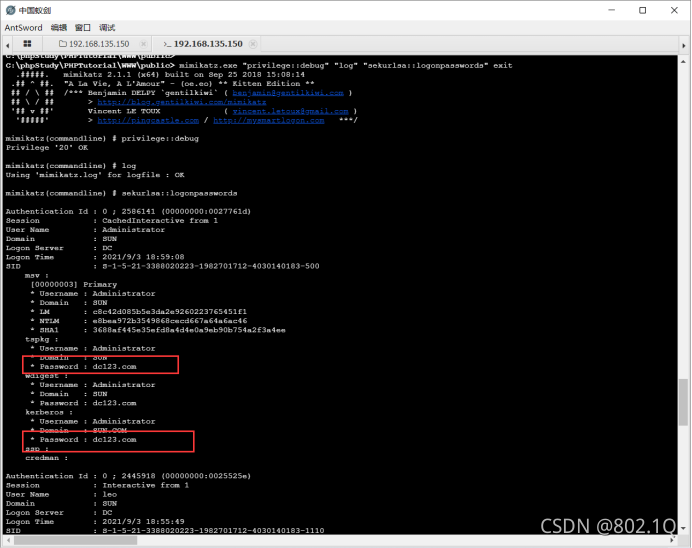This screenshot has height=548, width=692.
Task: Close the file manager tab for 192.168.135.150
Action: click(x=143, y=44)
